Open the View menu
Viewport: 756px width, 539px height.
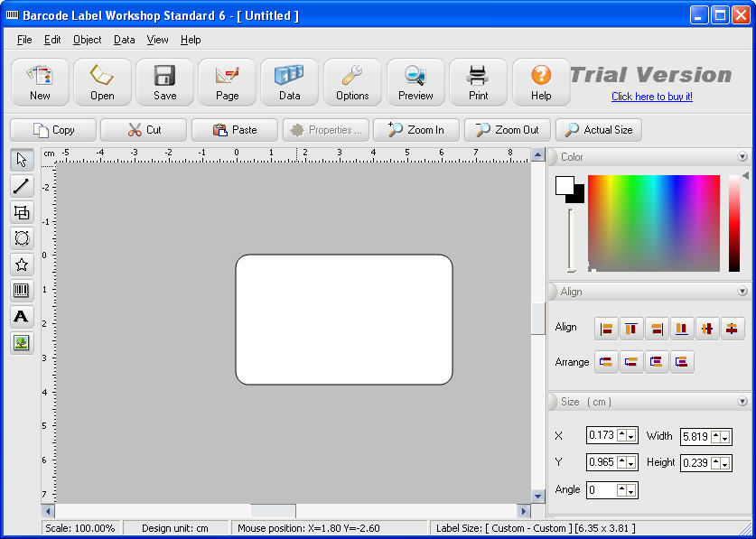point(157,40)
